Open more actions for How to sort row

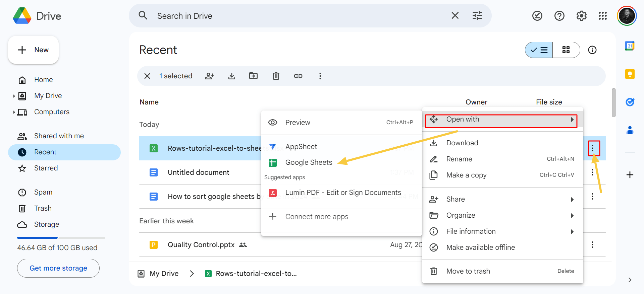[x=592, y=196]
